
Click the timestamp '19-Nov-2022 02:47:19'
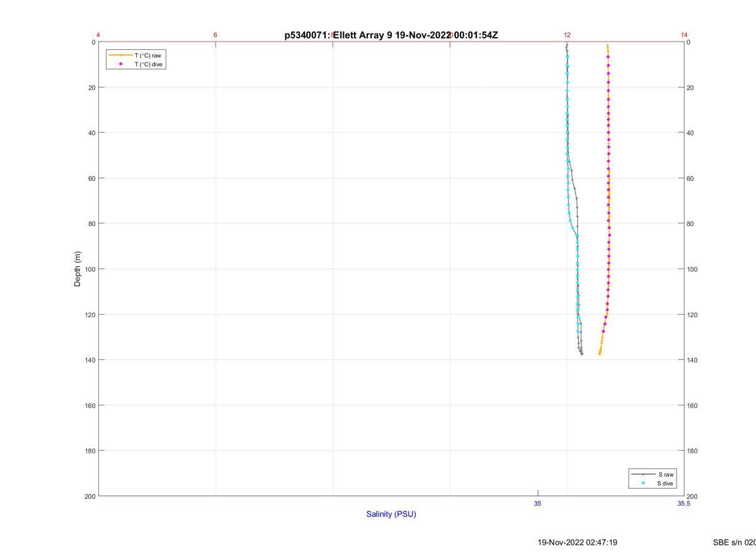coord(577,542)
